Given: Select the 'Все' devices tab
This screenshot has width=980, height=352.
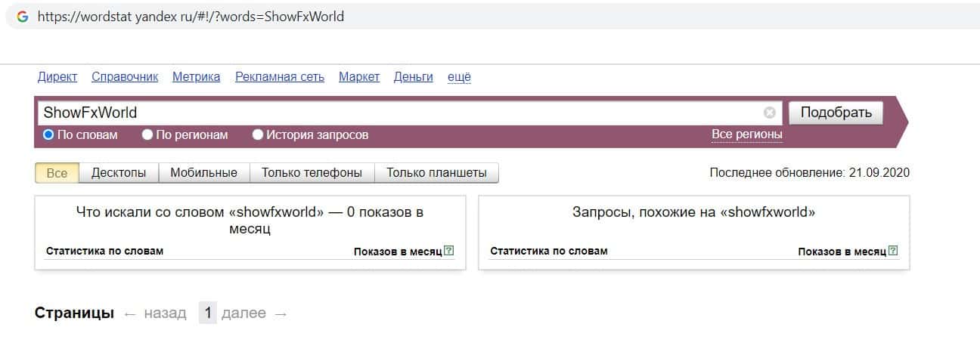Looking at the screenshot, I should coord(57,173).
